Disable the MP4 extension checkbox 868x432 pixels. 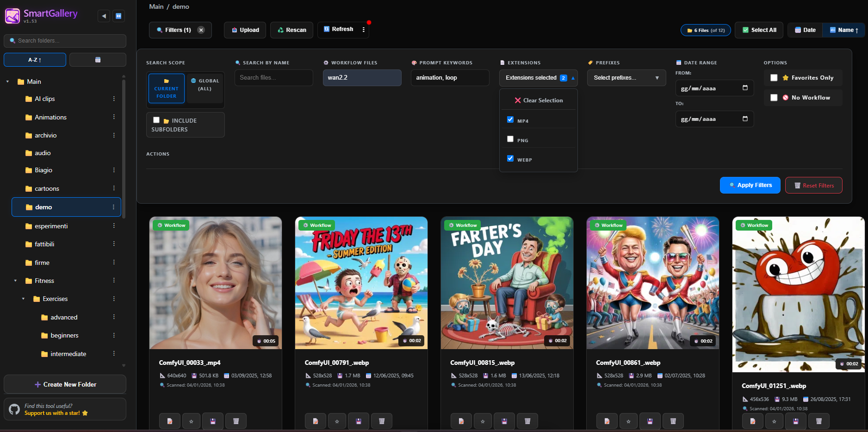[x=510, y=119]
